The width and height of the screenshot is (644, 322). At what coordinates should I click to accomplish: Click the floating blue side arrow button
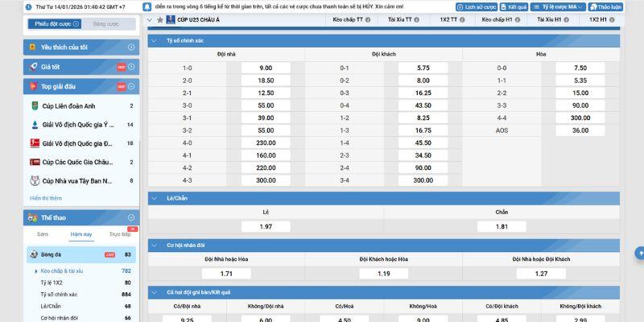639,253
